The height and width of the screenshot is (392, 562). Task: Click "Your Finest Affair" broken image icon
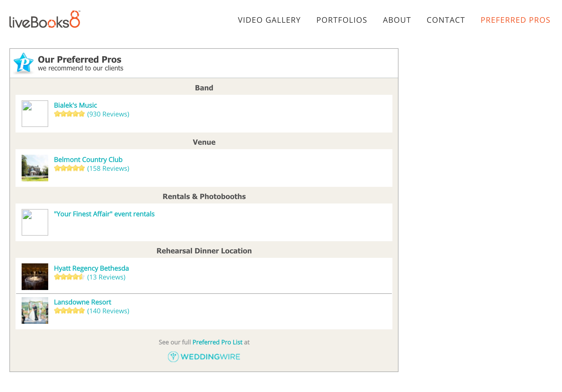pos(35,222)
